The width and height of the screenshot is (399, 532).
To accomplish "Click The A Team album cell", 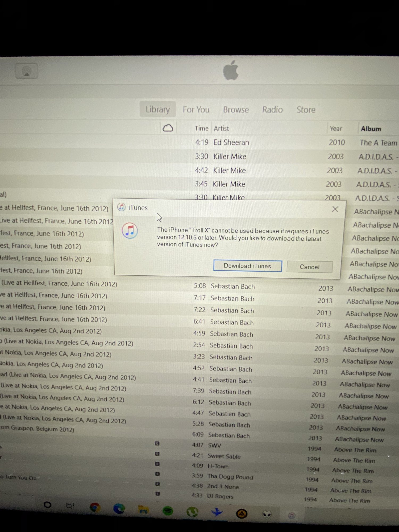I will (x=378, y=143).
